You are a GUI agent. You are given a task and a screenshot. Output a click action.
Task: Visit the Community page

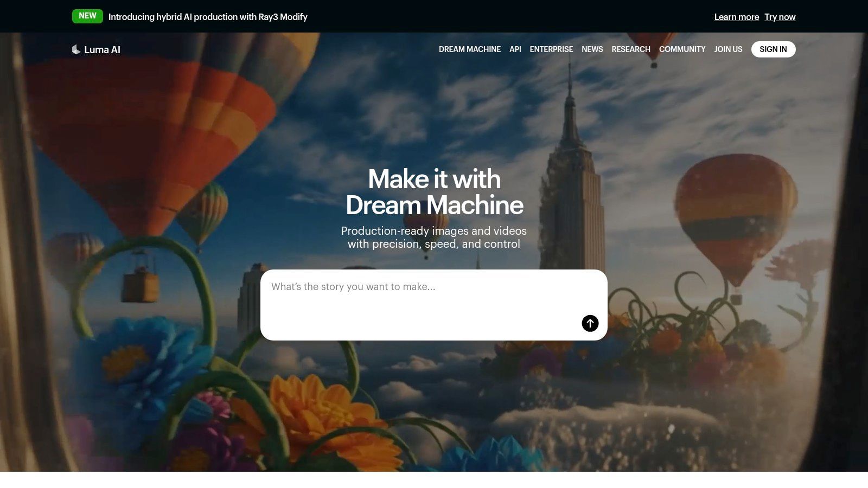[x=682, y=49]
